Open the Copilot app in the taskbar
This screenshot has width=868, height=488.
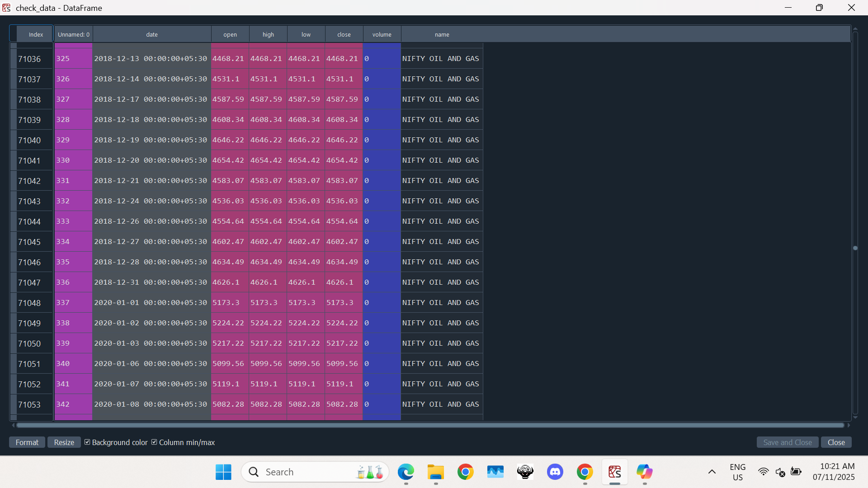pos(644,472)
